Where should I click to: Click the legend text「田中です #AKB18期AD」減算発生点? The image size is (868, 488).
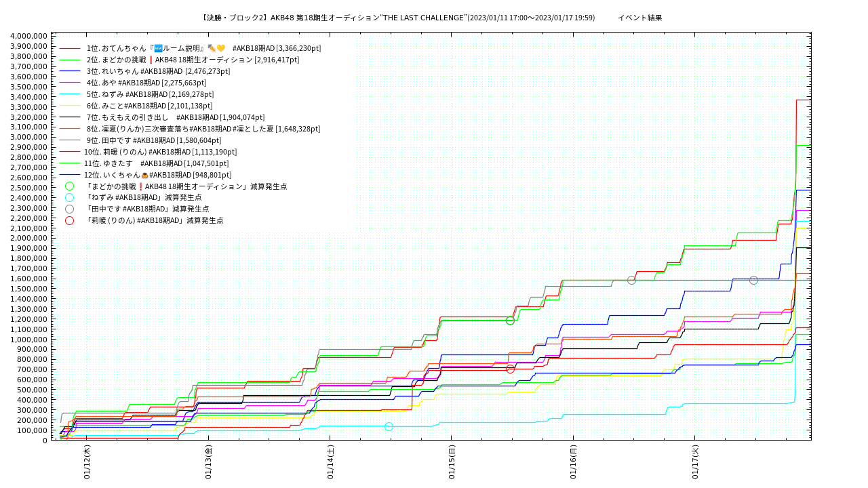pyautogui.click(x=146, y=209)
